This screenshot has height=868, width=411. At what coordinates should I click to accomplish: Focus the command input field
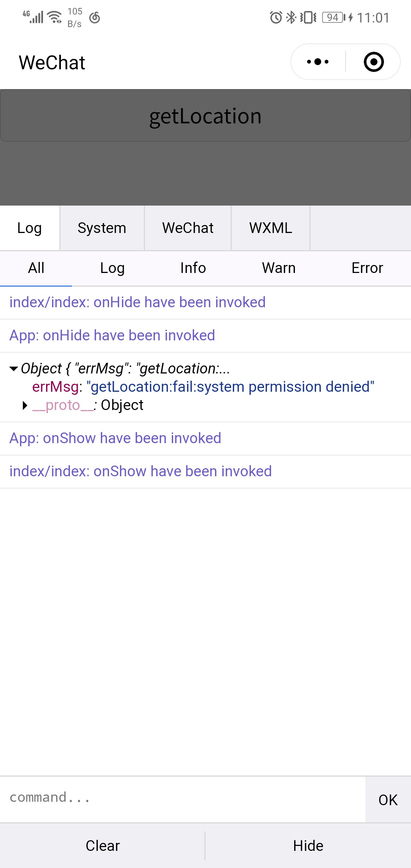pyautogui.click(x=183, y=798)
